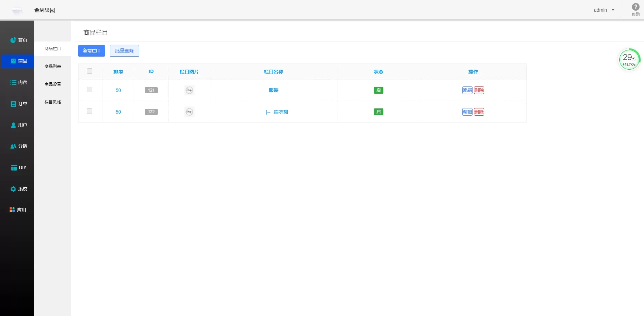Click the 帮助 help question icon

pos(635,7)
